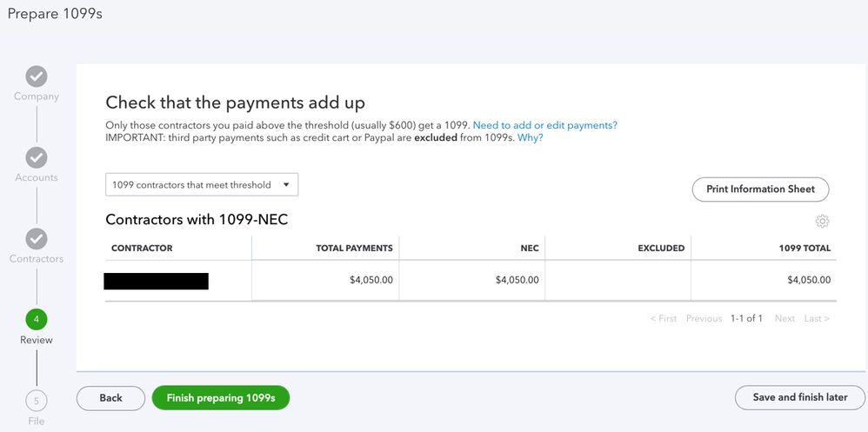This screenshot has height=432, width=868.
Task: Click the File step 5 circle
Action: coord(37,401)
